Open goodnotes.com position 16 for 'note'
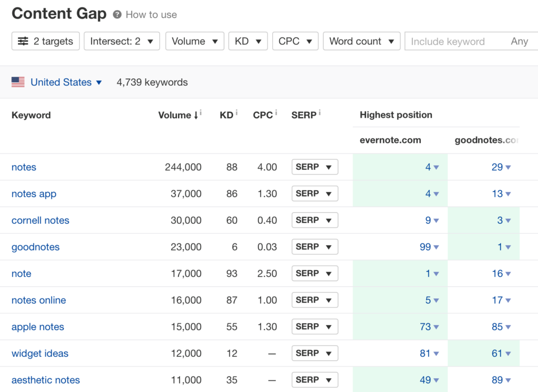The width and height of the screenshot is (538, 392). click(501, 274)
